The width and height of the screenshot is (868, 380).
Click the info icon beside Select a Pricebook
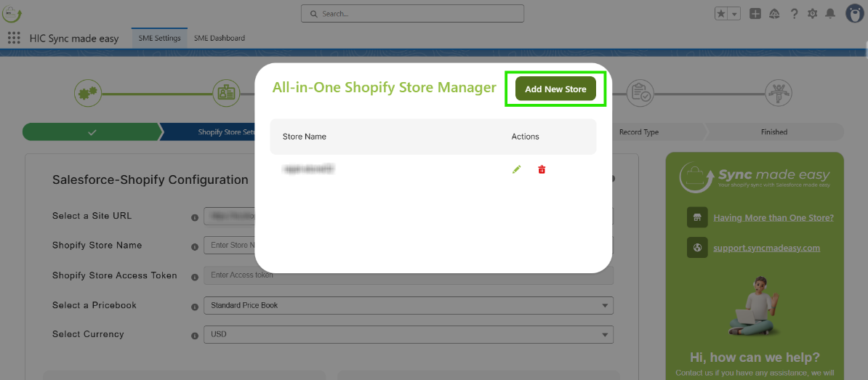pos(195,307)
